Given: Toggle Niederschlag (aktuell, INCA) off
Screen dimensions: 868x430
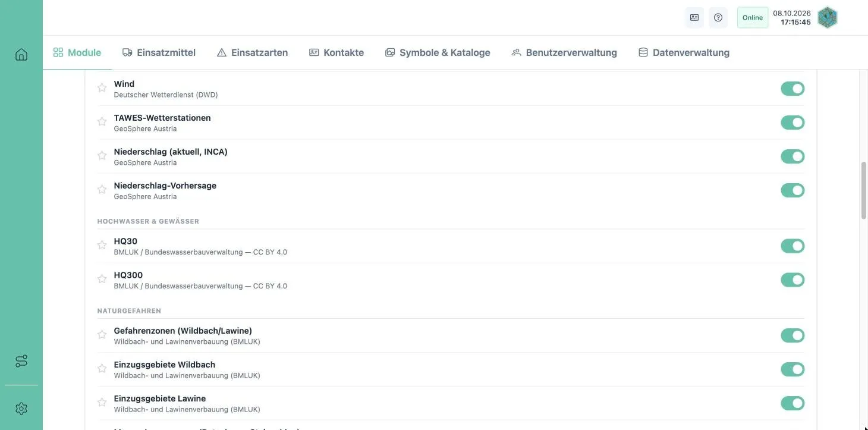Looking at the screenshot, I should [x=792, y=156].
